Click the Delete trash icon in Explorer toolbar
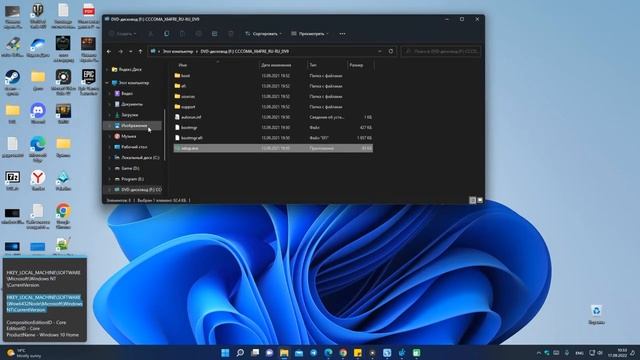This screenshot has width=640, height=360. pos(231,34)
